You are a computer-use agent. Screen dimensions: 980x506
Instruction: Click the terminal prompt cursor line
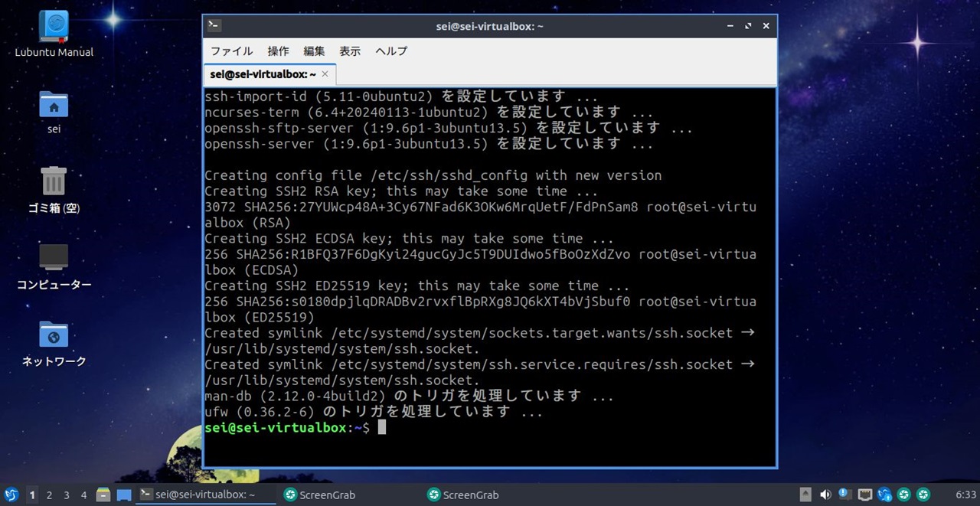pos(296,427)
